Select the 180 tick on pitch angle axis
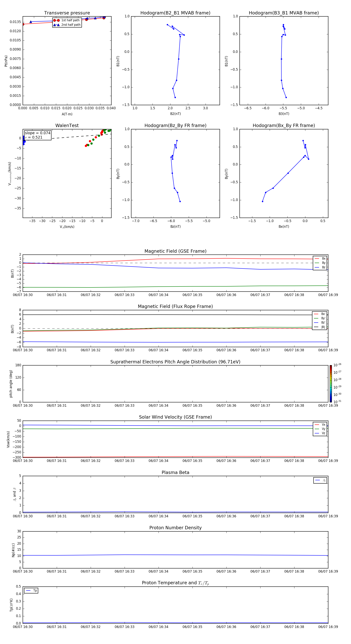 tap(18, 365)
